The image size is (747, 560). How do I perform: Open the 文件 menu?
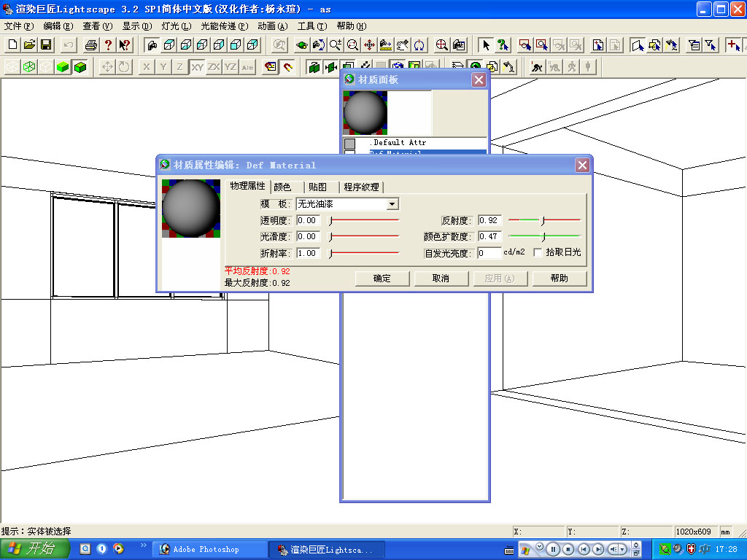point(19,26)
